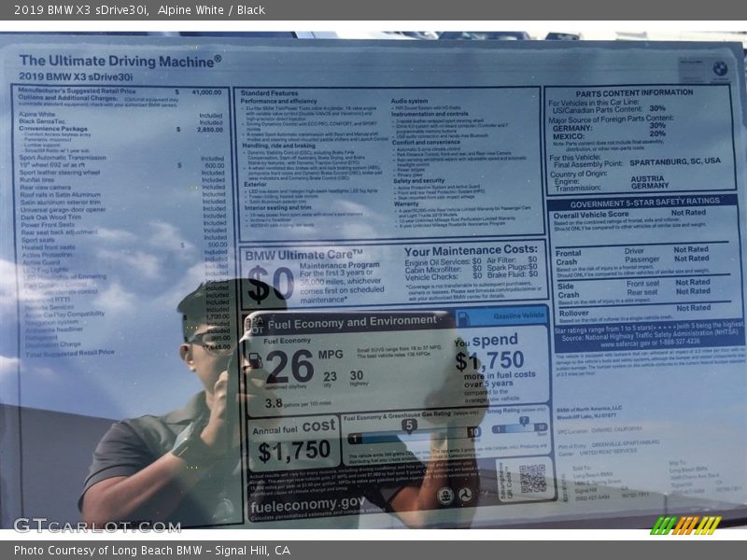Open the fueleconomy.gov link
Viewport: 747px width, 560px height.
[308, 505]
